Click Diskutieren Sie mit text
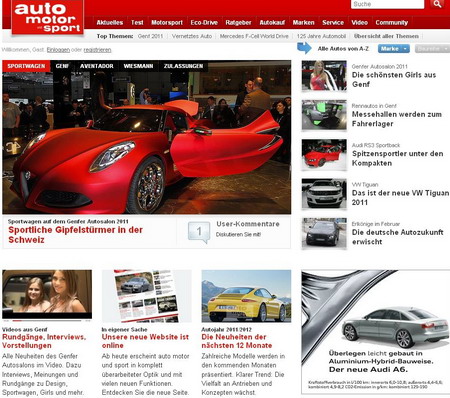This screenshot has width=450, height=398. 238,234
